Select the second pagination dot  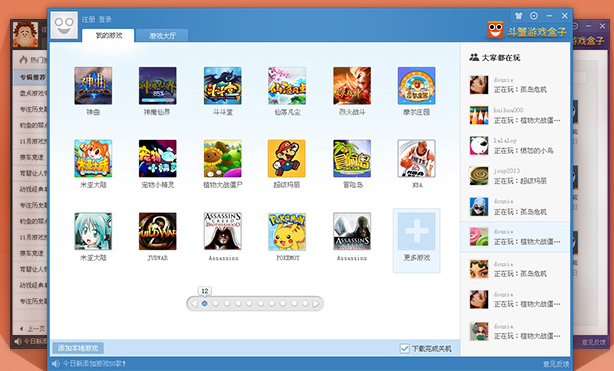click(x=215, y=304)
